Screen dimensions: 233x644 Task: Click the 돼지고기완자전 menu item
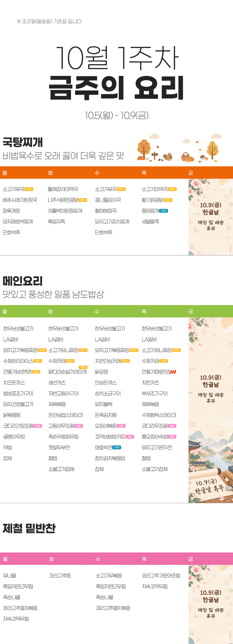157,447
